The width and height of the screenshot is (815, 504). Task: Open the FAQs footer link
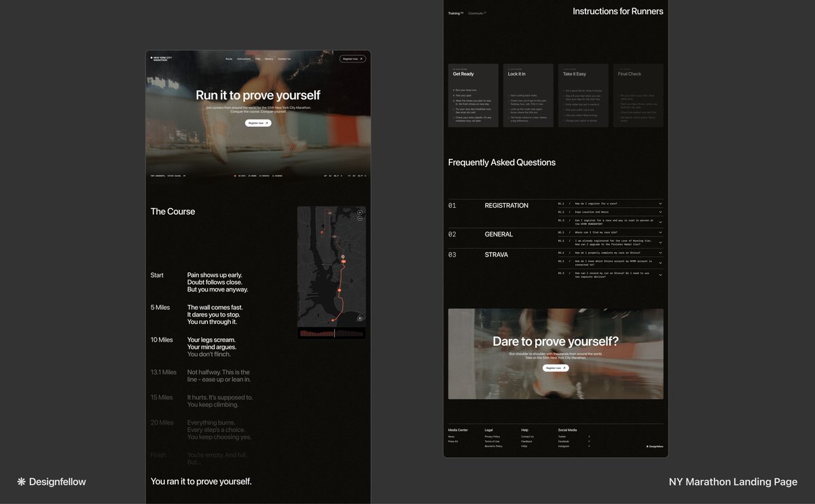[524, 446]
